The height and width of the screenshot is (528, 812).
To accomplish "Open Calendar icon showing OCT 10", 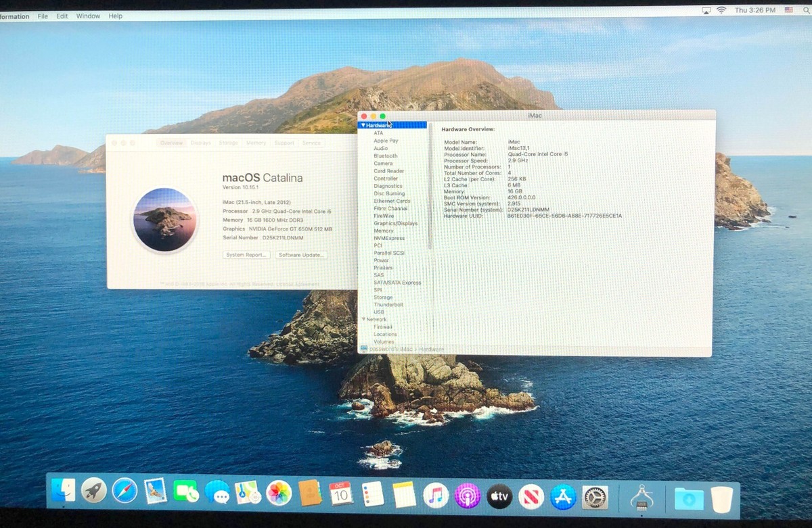I will [x=341, y=494].
